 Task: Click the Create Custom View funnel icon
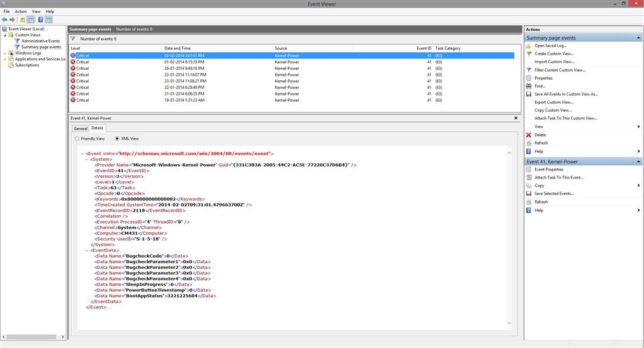(528, 54)
